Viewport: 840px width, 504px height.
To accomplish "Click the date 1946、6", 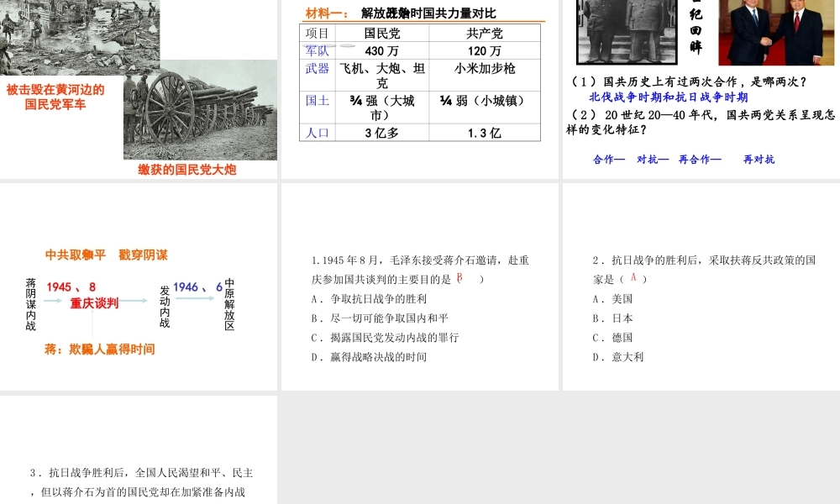I will coord(197,287).
